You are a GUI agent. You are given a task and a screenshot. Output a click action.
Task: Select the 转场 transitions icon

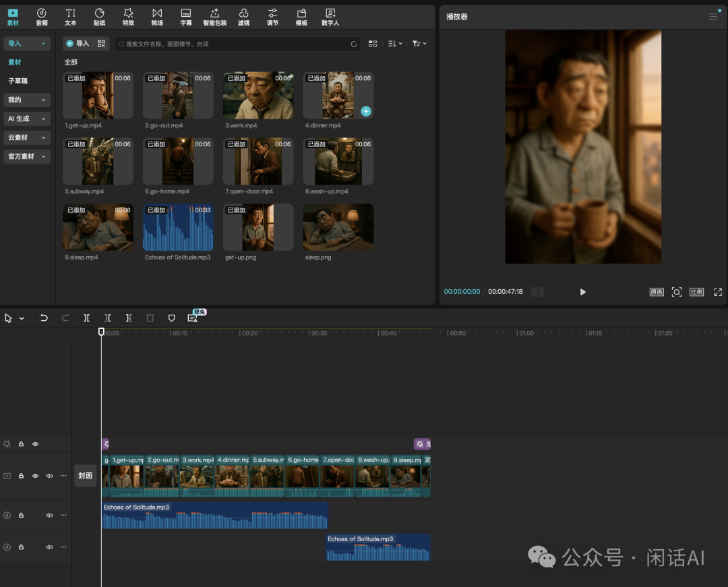157,17
